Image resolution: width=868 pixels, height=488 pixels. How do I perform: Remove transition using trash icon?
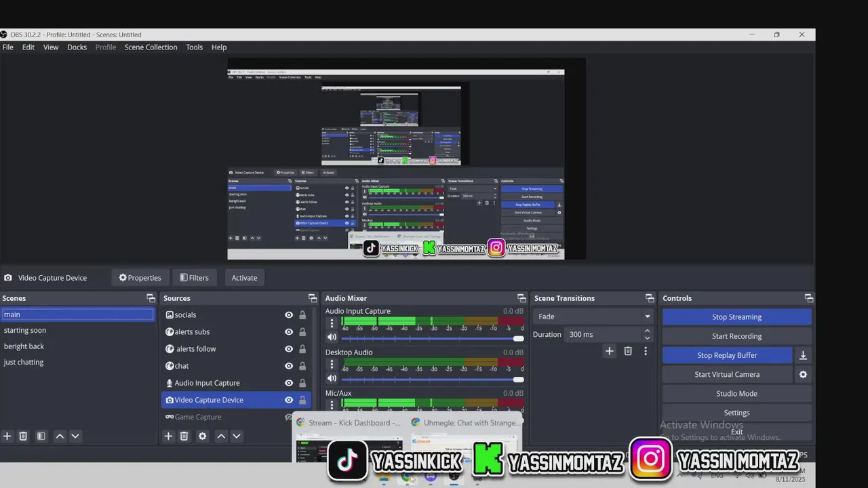click(x=628, y=351)
